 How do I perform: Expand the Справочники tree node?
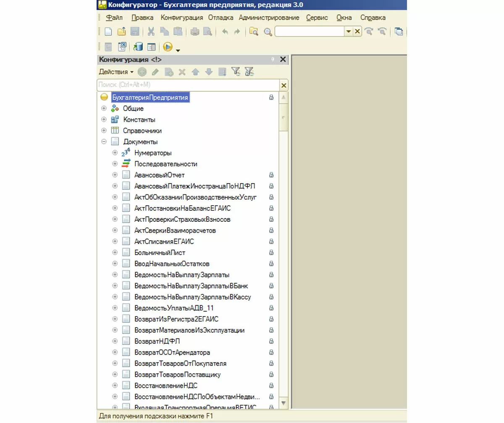(104, 131)
